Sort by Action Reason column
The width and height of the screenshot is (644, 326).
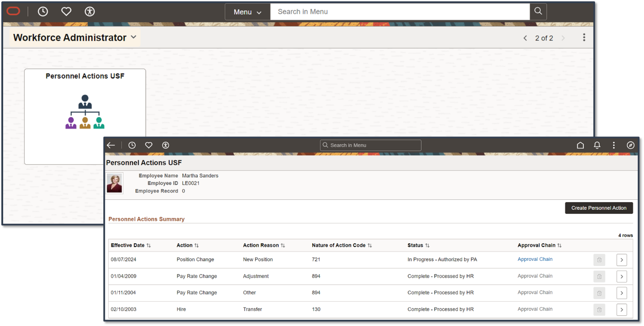[264, 246]
